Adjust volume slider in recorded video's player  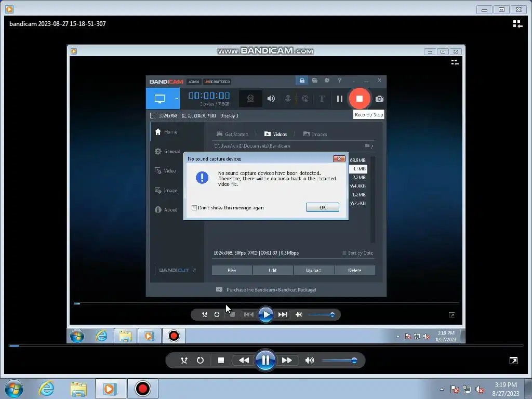pyautogui.click(x=321, y=315)
